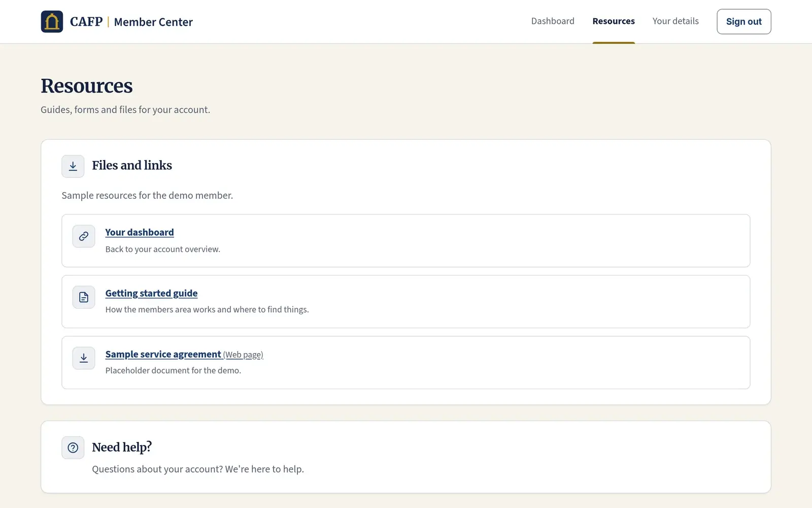Go to the Dashboard nav tab
The width and height of the screenshot is (812, 508).
553,21
